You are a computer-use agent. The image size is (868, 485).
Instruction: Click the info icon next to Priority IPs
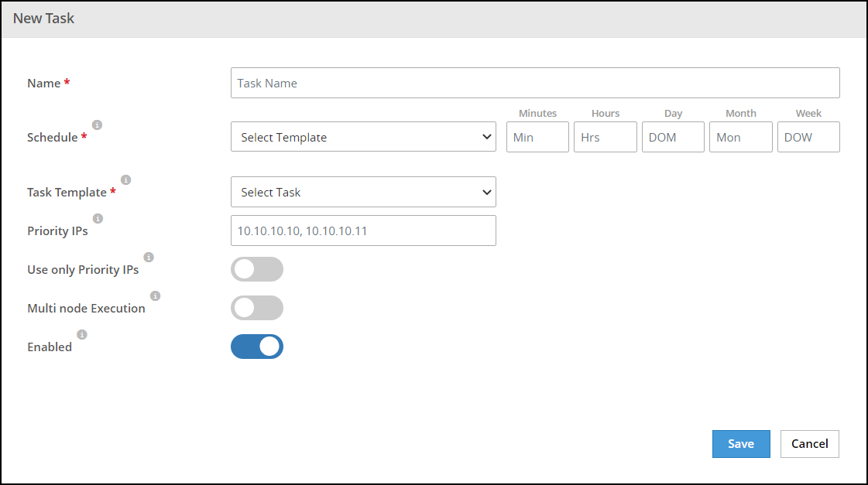pyautogui.click(x=98, y=219)
